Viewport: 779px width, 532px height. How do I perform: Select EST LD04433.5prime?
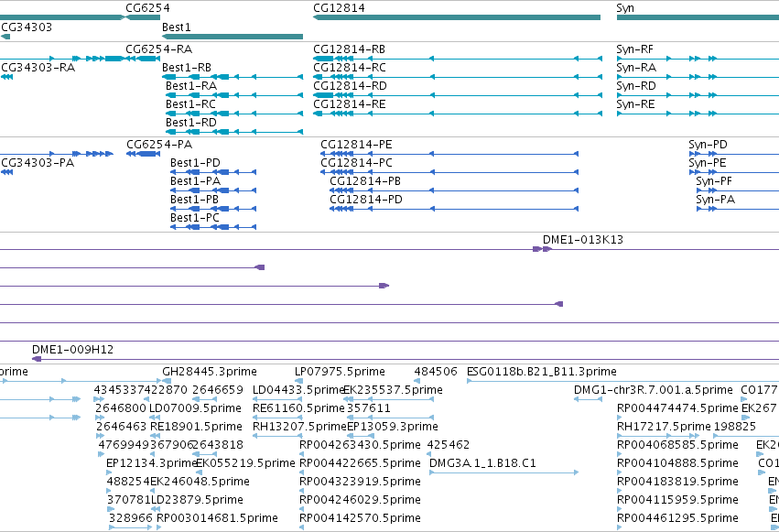coord(298,390)
